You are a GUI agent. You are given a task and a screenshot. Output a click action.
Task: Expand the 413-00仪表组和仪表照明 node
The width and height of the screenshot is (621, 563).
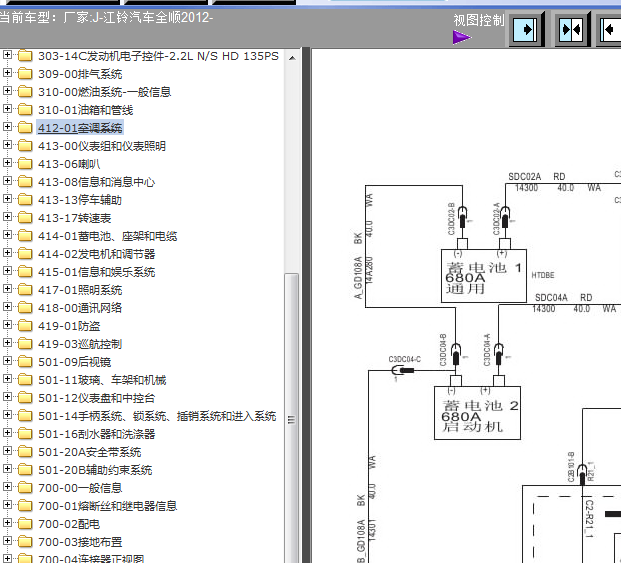[x=7, y=145]
